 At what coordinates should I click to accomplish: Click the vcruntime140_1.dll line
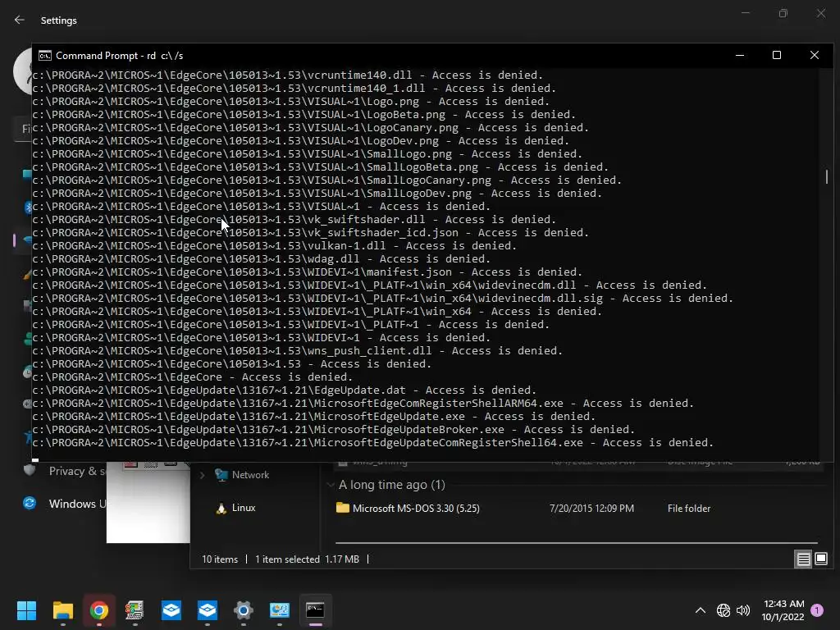294,89
